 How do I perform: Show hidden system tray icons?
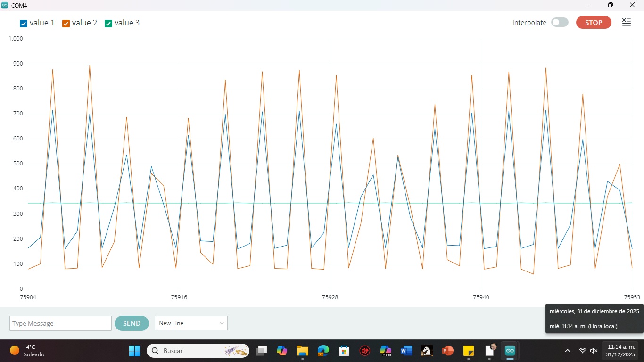click(x=568, y=351)
